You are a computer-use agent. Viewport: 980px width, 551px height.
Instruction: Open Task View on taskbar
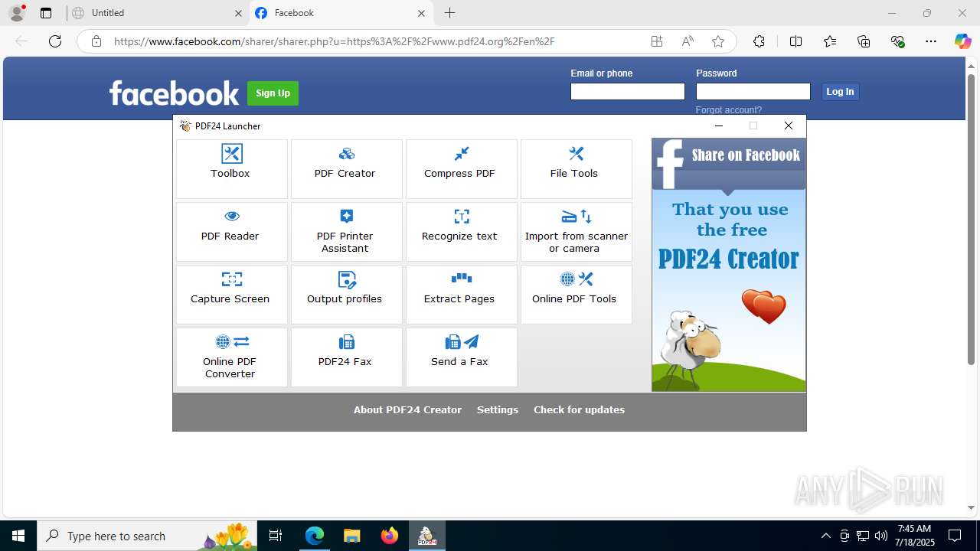pos(276,536)
